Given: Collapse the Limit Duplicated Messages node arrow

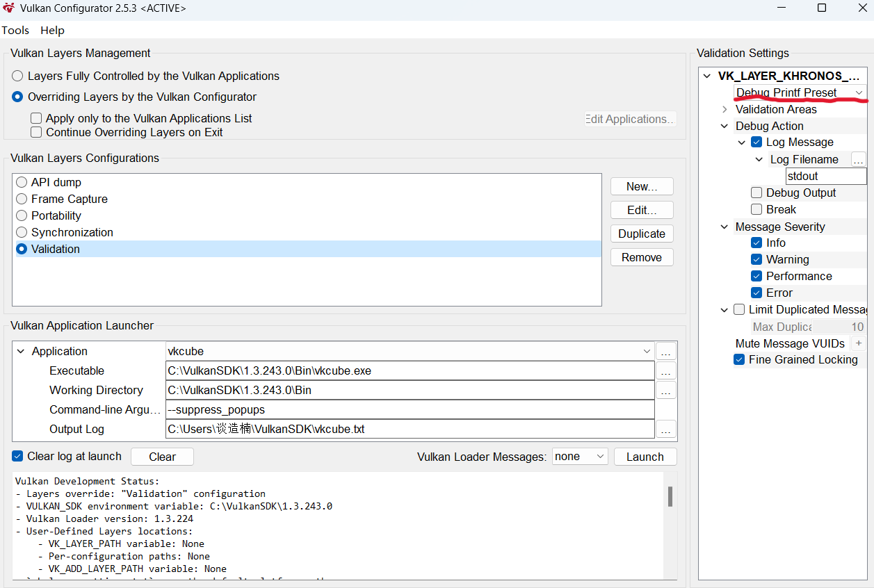Looking at the screenshot, I should click(725, 309).
